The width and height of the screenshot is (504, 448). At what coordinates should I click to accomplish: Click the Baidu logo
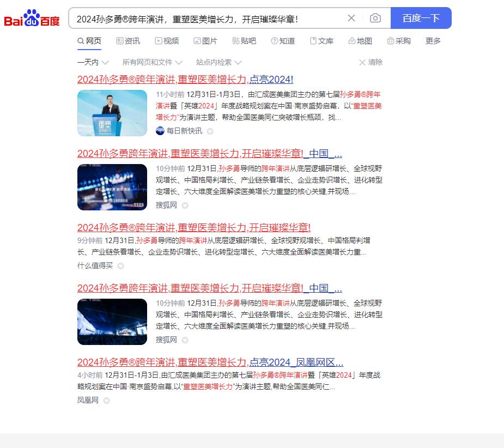(x=32, y=18)
